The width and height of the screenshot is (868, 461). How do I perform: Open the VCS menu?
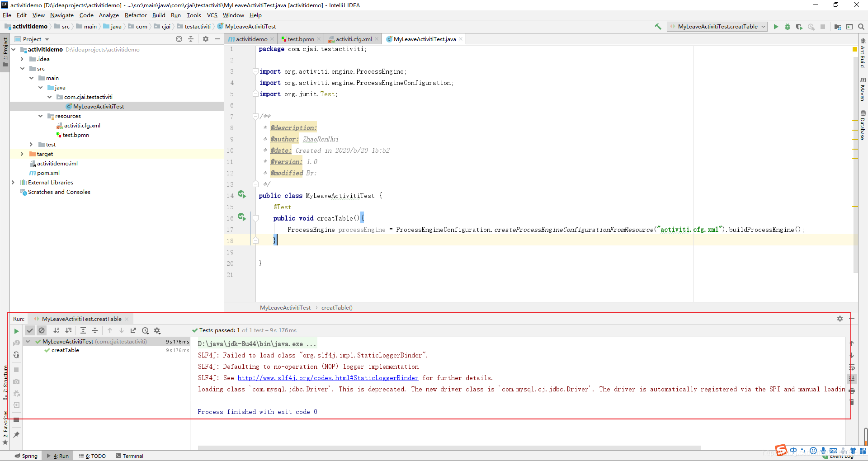tap(212, 15)
